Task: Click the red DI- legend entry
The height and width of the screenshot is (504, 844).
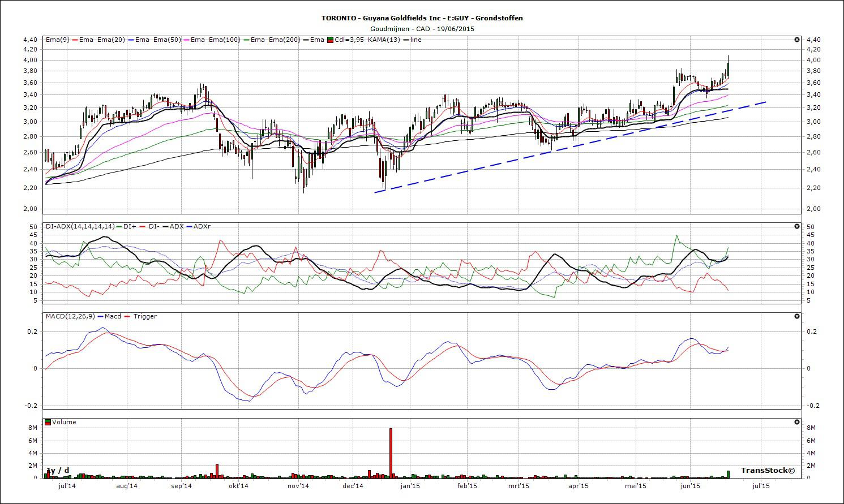Action: 149,226
